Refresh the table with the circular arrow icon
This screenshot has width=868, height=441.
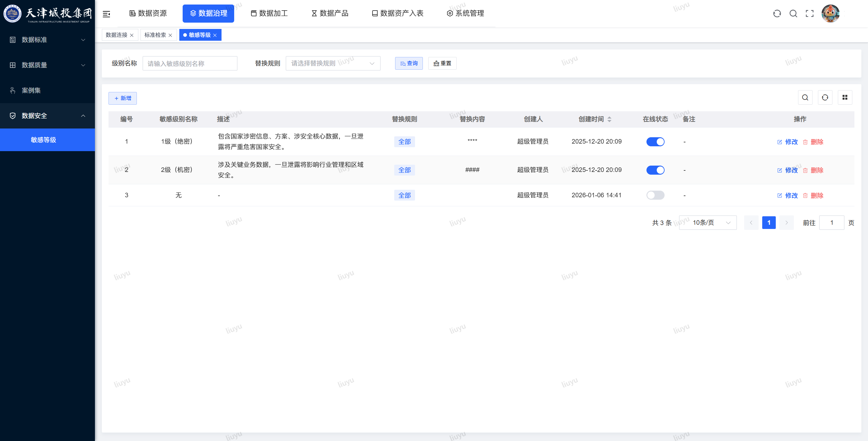coord(825,97)
